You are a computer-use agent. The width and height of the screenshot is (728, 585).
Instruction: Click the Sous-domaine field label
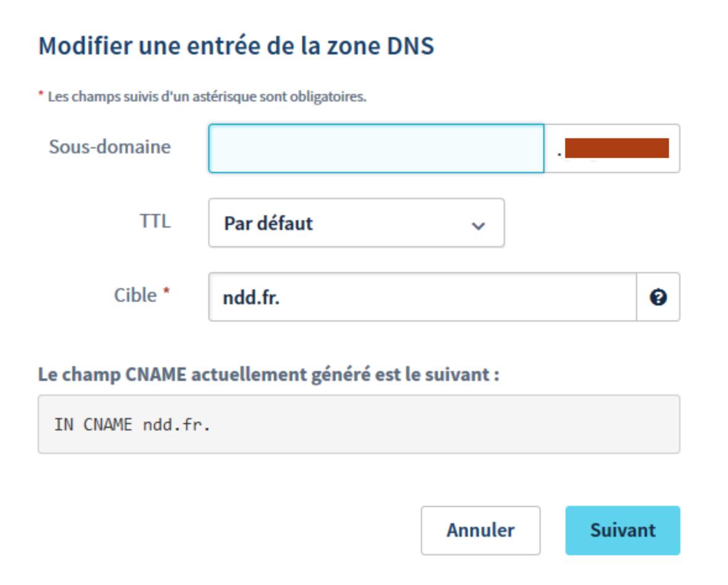(x=110, y=147)
